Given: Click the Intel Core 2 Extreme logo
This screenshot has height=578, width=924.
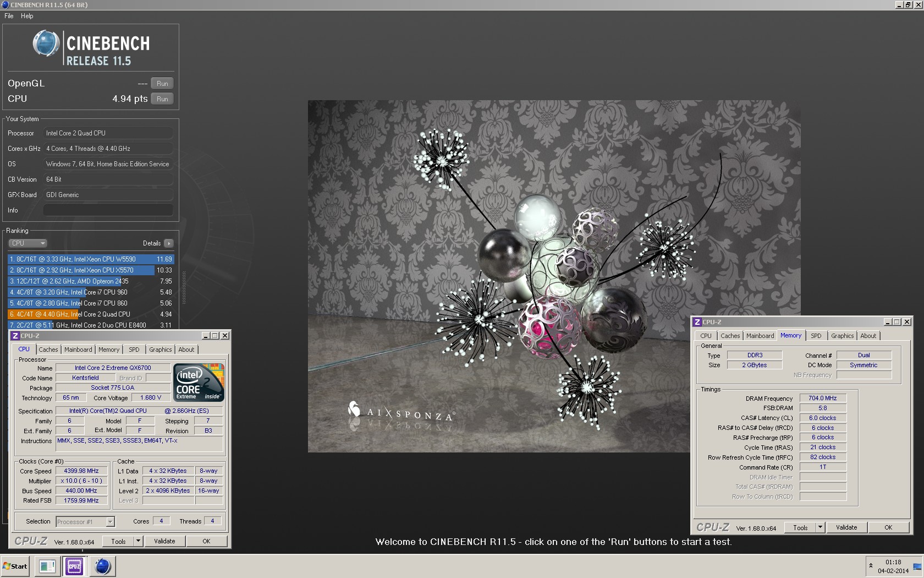Looking at the screenshot, I should [199, 383].
